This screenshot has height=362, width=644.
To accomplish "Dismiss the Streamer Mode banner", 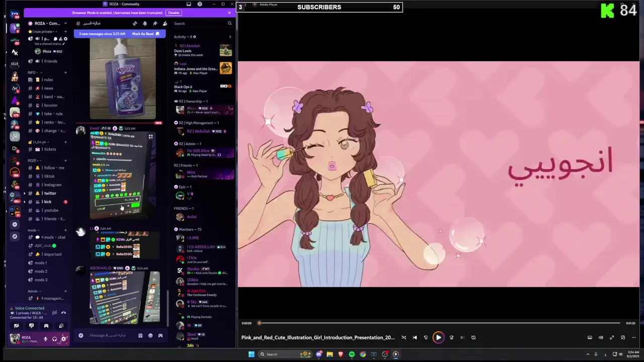I will [x=229, y=13].
